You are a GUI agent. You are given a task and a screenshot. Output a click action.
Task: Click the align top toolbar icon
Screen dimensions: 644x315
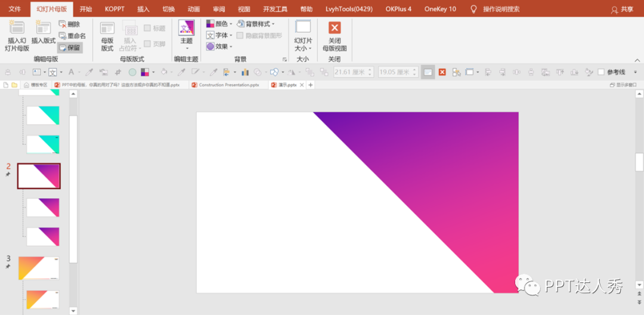[560, 72]
